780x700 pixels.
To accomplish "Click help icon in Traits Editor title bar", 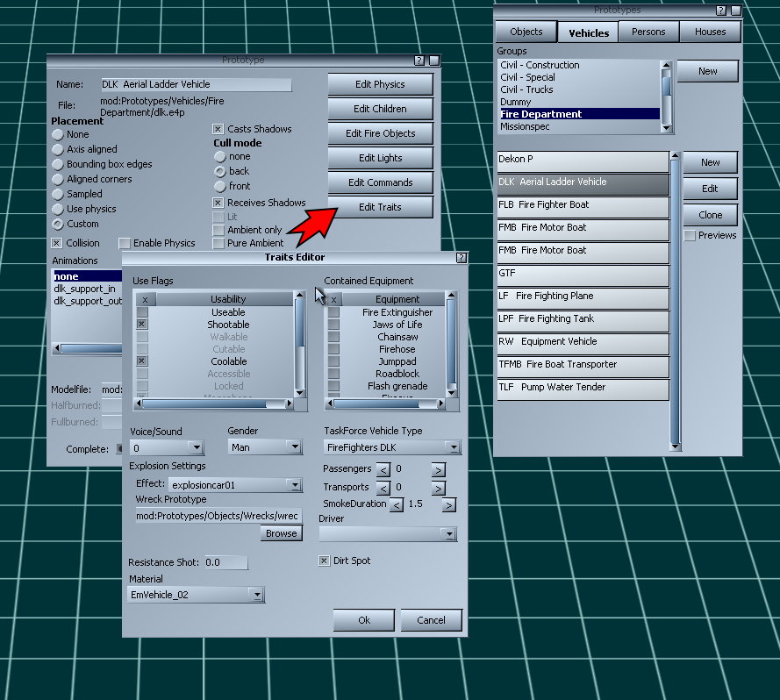I will tap(462, 258).
